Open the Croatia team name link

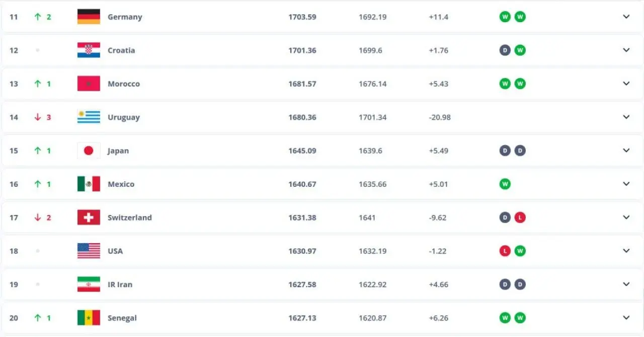pyautogui.click(x=121, y=50)
